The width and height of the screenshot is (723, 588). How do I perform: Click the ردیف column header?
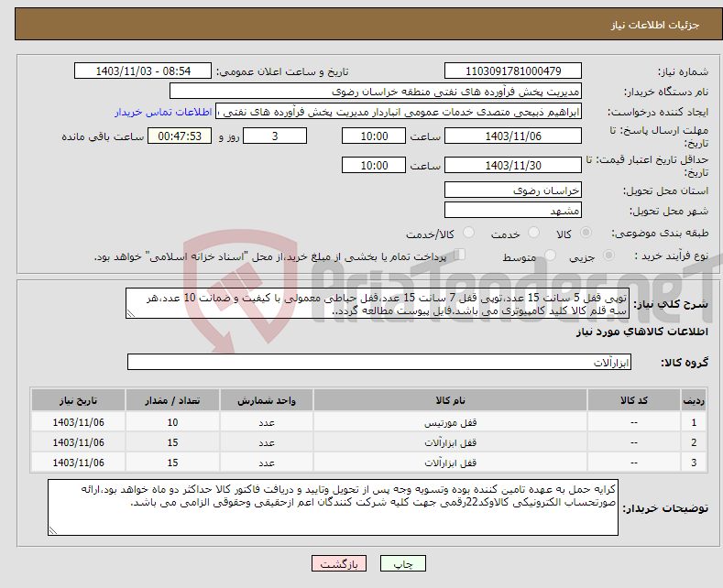(x=694, y=400)
